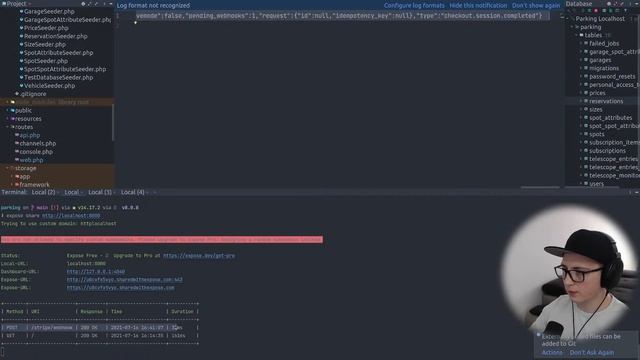Click the localhost:8000 link in the expose share command
The height and width of the screenshot is (360, 640).
click(71, 216)
